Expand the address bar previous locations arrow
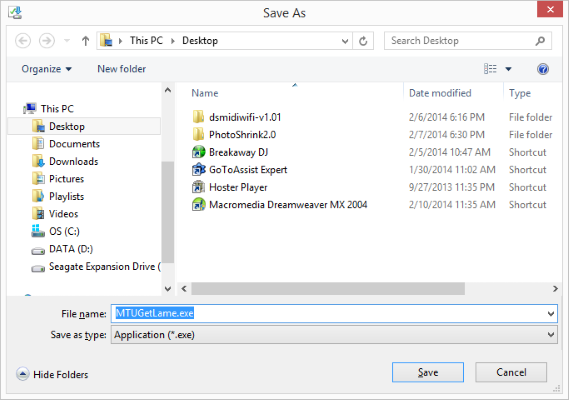 [x=345, y=41]
